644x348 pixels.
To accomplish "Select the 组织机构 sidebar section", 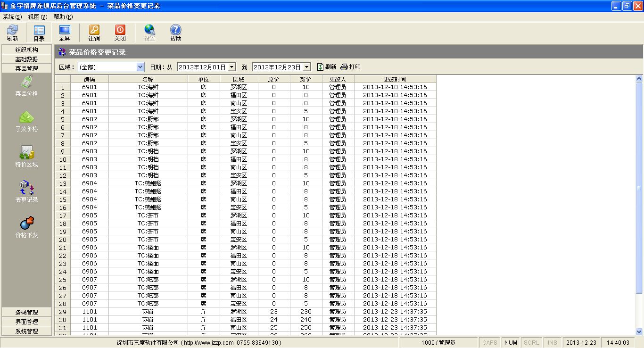I will (26, 50).
